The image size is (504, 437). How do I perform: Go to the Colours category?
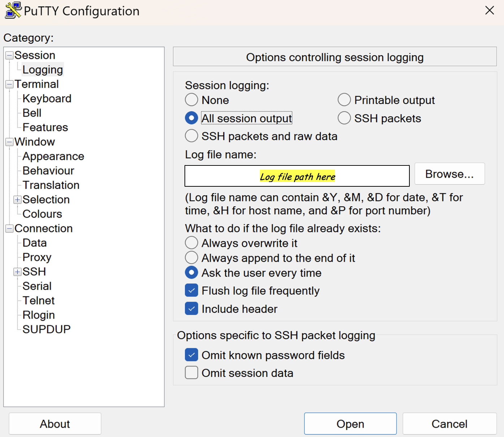[x=42, y=214]
